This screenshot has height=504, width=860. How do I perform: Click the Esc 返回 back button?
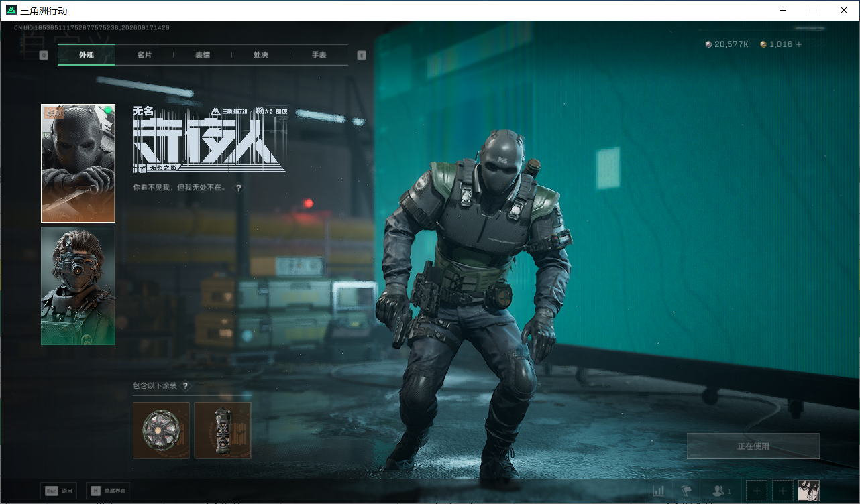tap(59, 491)
